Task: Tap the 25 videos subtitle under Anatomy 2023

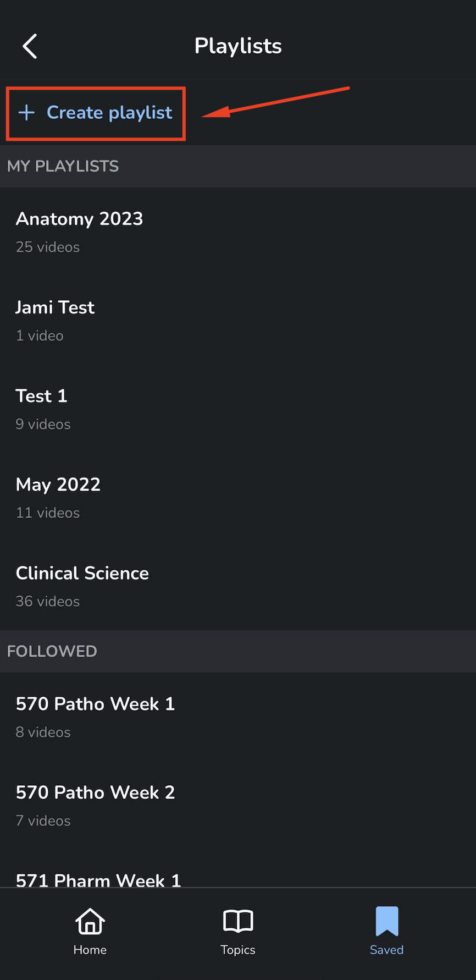Action: [48, 247]
